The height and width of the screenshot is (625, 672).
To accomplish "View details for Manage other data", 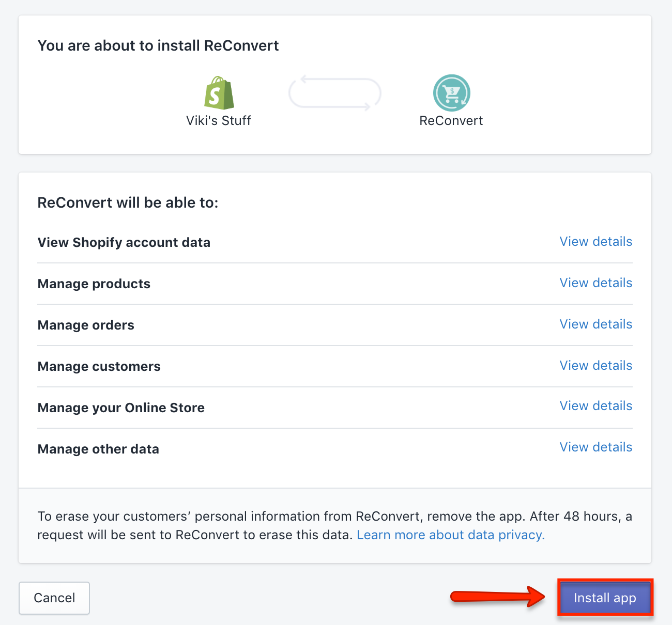I will (x=596, y=447).
